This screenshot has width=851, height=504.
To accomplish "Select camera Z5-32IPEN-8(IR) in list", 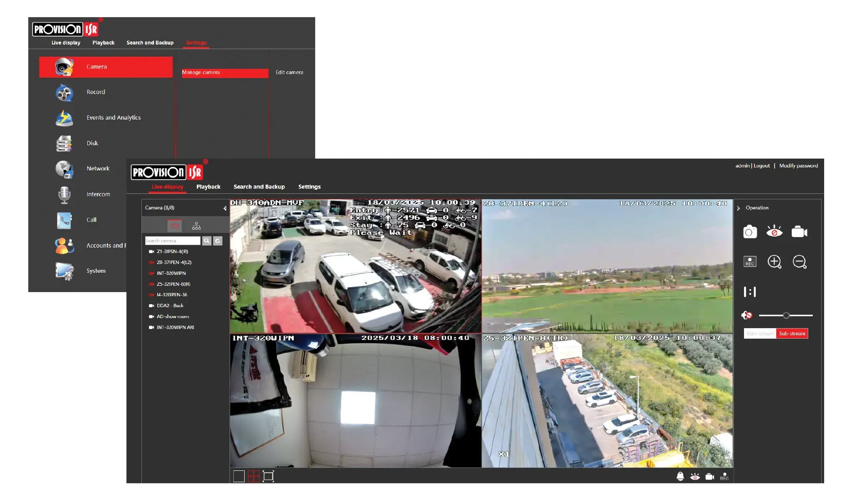I will click(x=173, y=284).
